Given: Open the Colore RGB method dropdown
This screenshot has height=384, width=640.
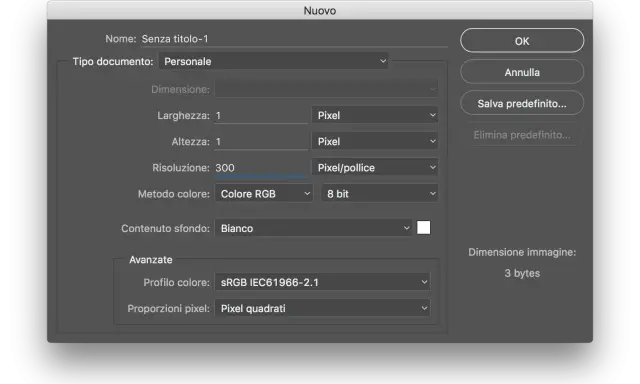Looking at the screenshot, I should coord(264,194).
